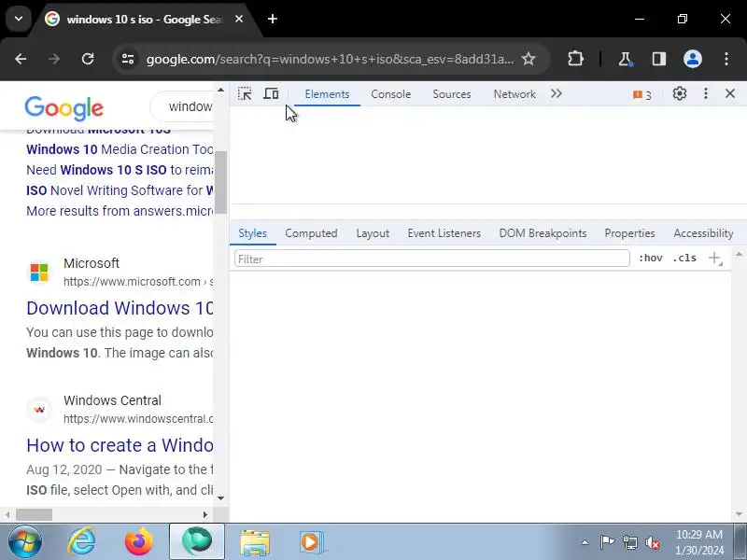Open How to create a Windows result
The image size is (747, 560).
coord(120,445)
